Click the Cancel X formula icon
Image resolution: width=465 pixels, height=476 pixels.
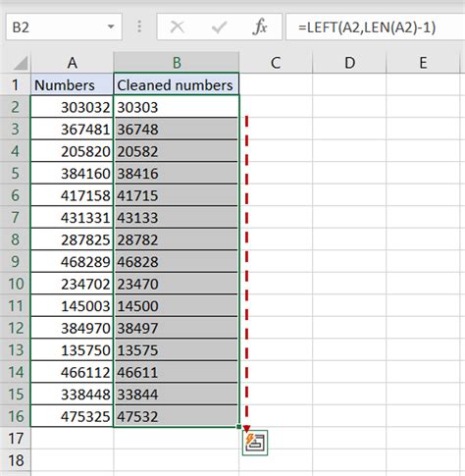coord(178,26)
